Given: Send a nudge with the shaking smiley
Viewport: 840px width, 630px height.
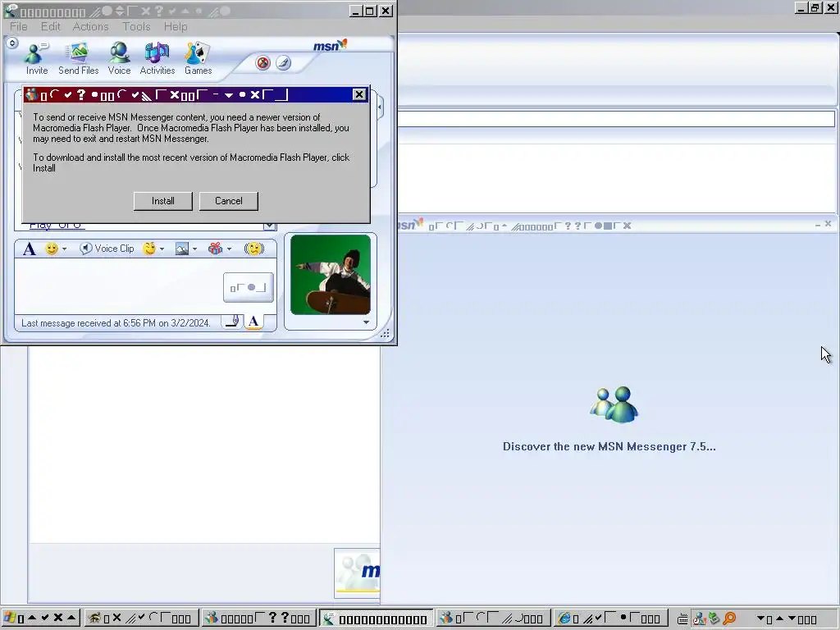Looking at the screenshot, I should (254, 249).
